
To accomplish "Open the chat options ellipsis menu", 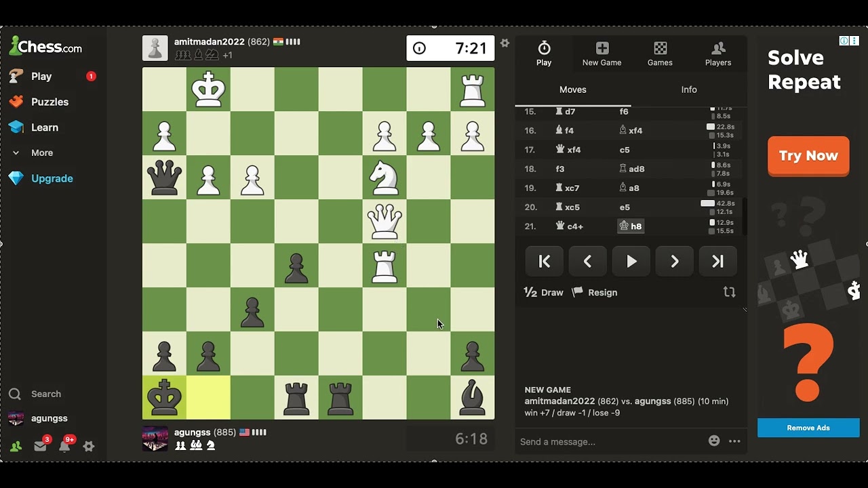I will 734,441.
